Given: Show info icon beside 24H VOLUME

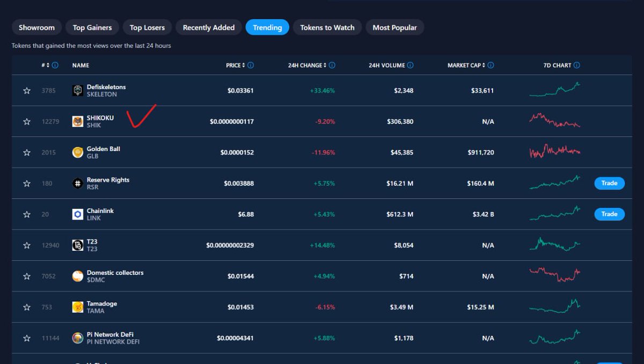Looking at the screenshot, I should point(410,65).
